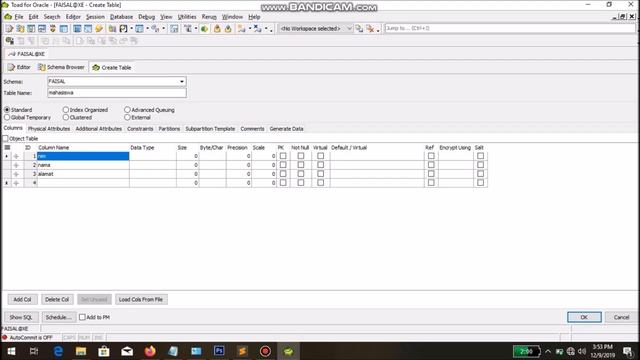Select the Advanced Queuing radio button
This screenshot has height=360, width=640.
click(127, 110)
